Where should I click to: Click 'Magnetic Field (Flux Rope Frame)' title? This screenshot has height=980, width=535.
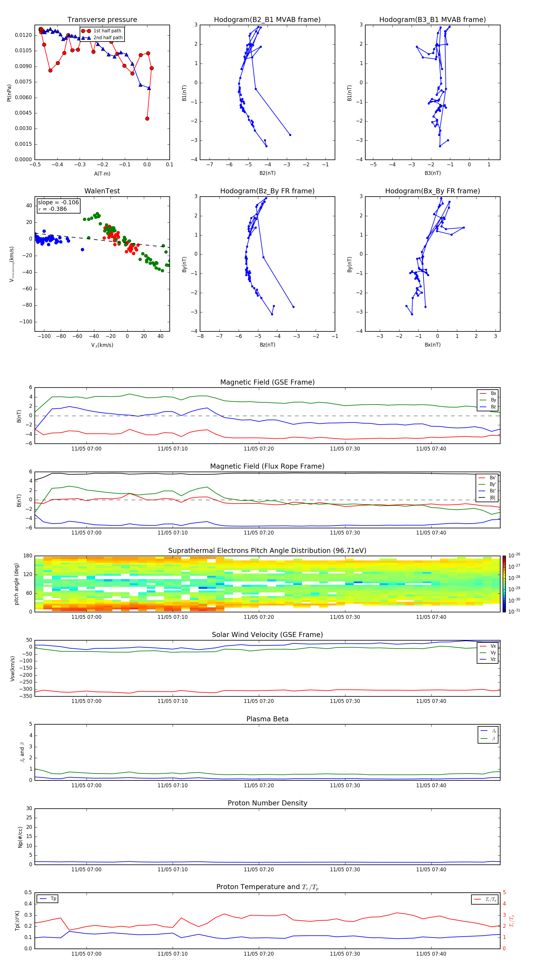pos(267,466)
